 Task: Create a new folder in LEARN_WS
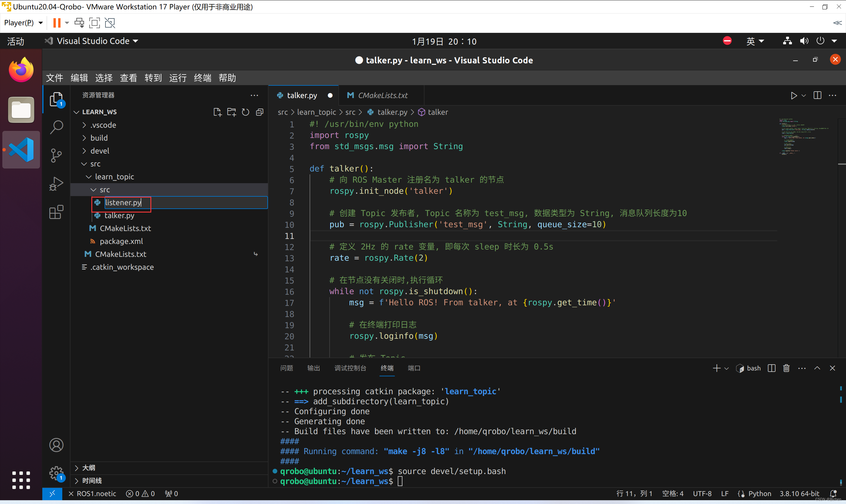[x=231, y=112]
